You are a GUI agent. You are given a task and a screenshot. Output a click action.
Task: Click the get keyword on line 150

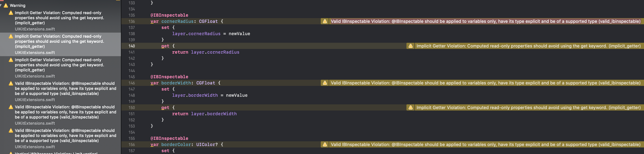click(165, 107)
